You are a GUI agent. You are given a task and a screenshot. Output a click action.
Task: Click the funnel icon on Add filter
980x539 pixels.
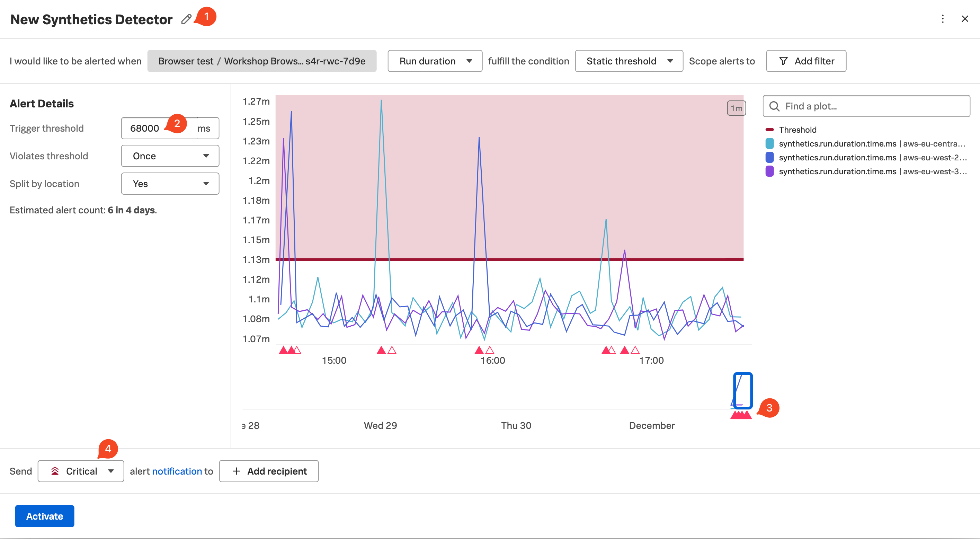click(783, 61)
